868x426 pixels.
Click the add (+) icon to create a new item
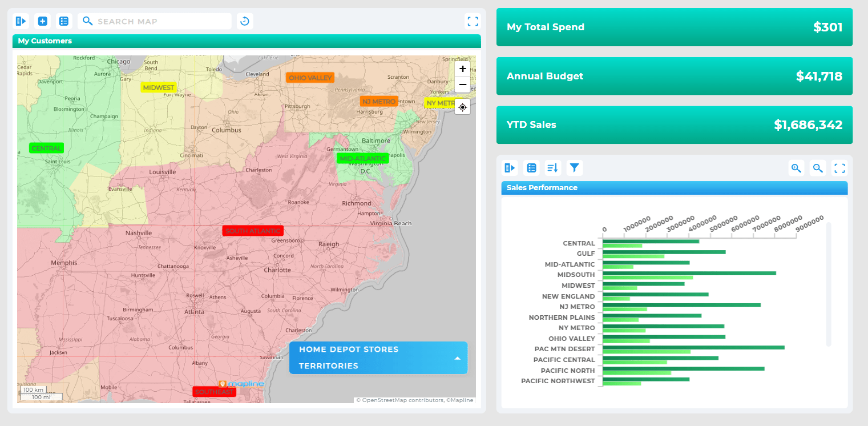click(42, 21)
